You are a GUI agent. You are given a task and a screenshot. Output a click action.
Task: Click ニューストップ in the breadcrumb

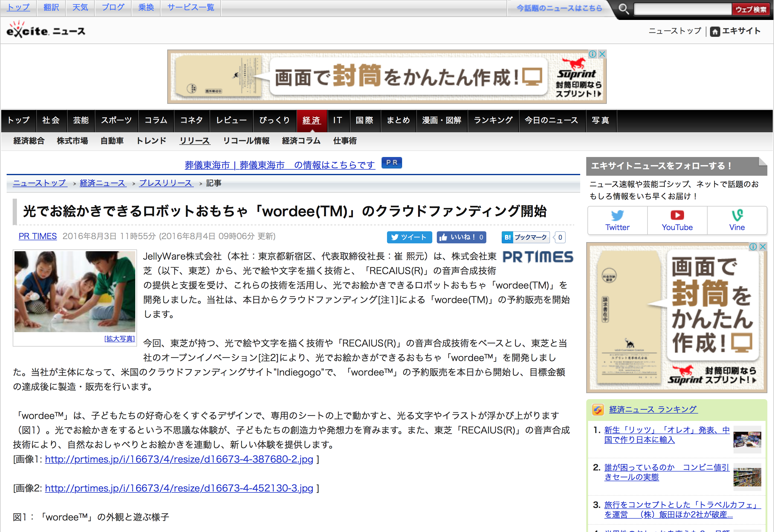pyautogui.click(x=40, y=183)
